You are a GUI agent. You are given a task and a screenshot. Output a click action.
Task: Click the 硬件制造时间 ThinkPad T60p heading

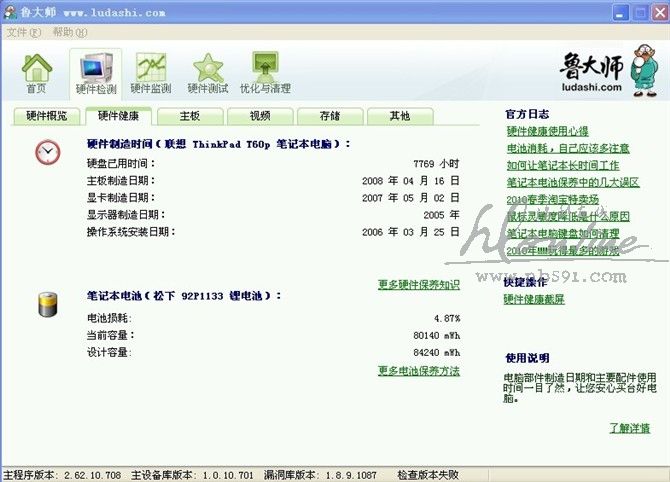218,144
